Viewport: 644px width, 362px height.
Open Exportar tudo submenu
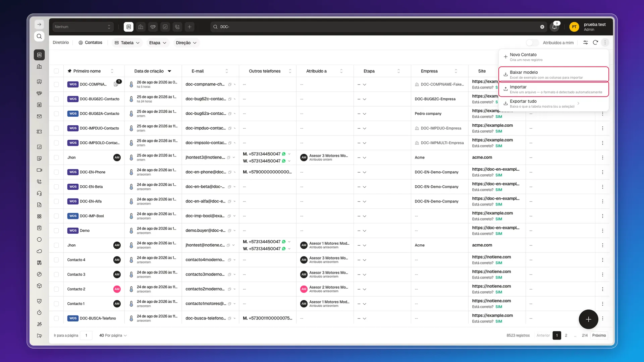pyautogui.click(x=553, y=104)
